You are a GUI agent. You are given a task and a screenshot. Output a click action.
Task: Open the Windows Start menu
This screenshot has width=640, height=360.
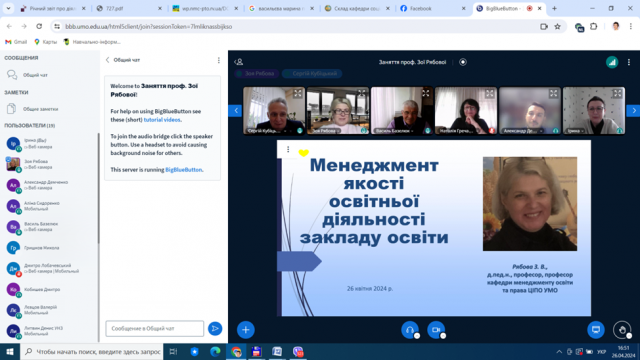pyautogui.click(x=10, y=351)
